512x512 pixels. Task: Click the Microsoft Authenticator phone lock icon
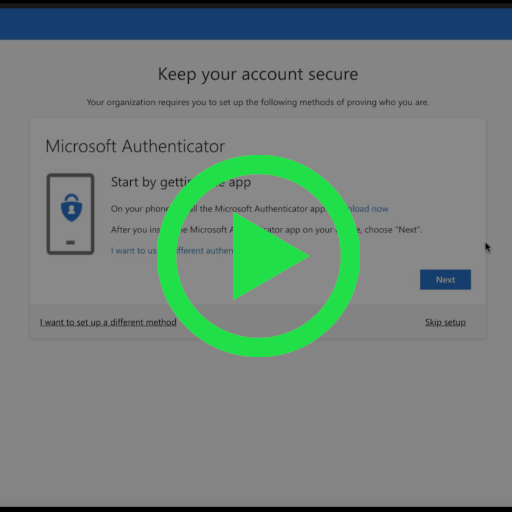(x=70, y=214)
